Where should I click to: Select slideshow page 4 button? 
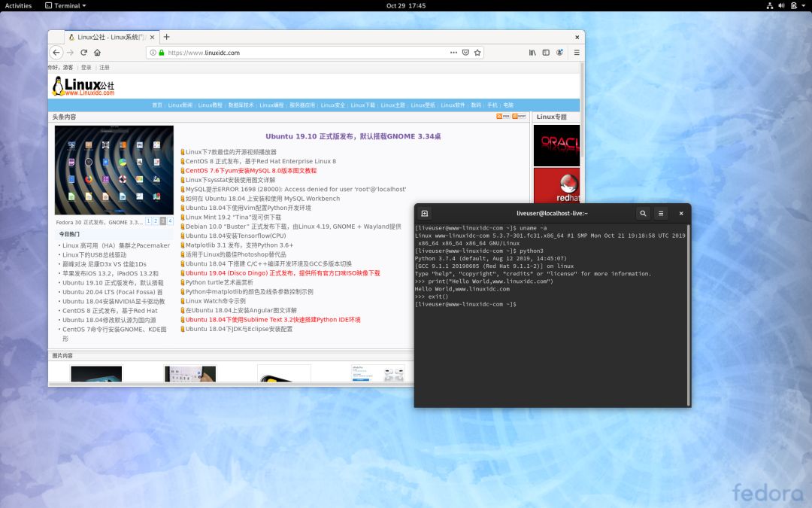pyautogui.click(x=170, y=221)
